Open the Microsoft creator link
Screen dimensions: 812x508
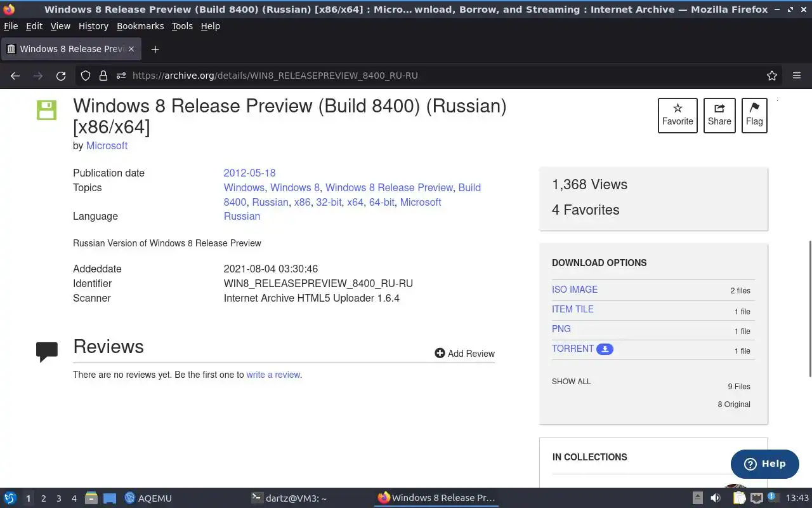click(x=107, y=145)
